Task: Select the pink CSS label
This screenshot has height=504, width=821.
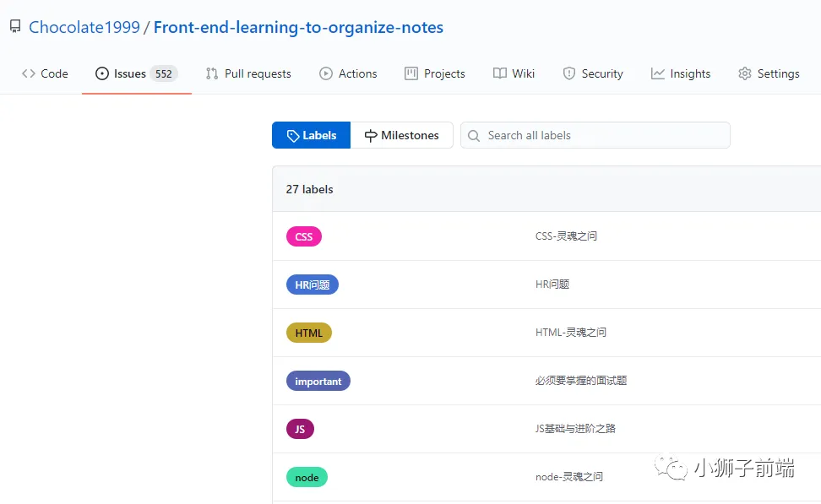Action: coord(304,236)
